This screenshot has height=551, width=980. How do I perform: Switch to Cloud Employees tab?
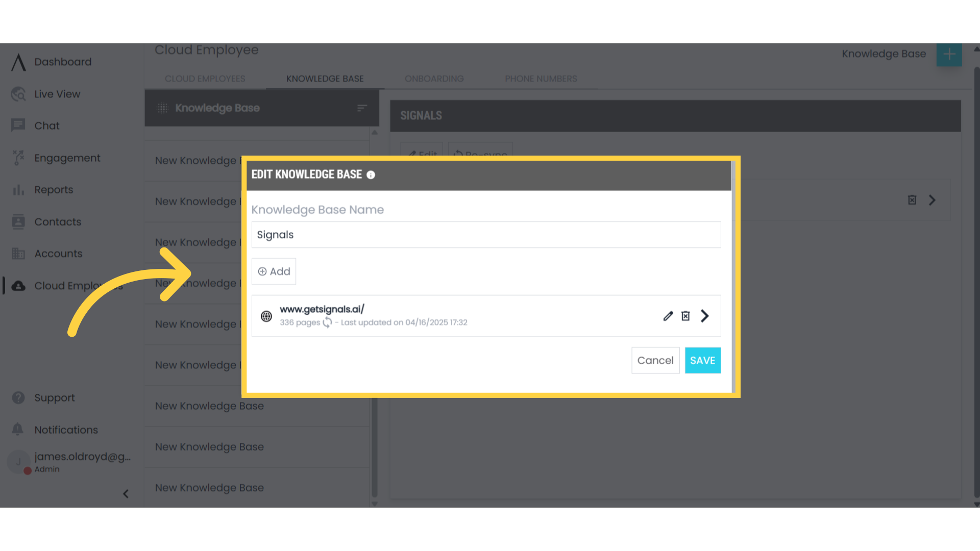[205, 79]
